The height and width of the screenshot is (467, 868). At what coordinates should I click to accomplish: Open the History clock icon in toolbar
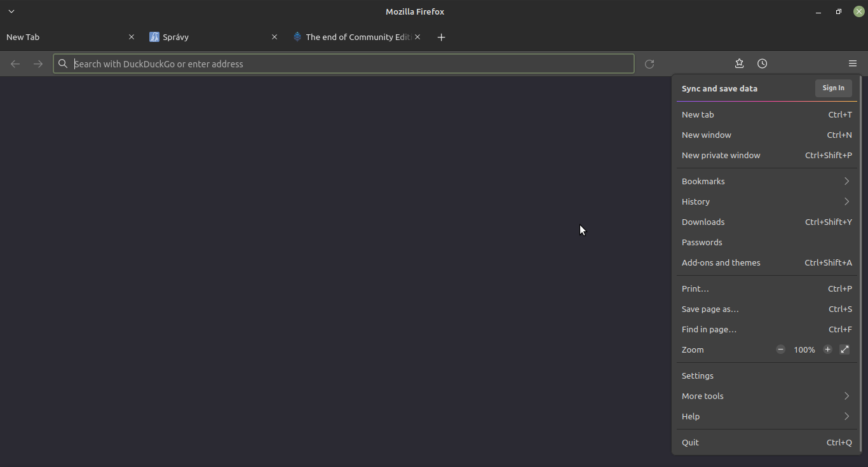click(x=762, y=64)
